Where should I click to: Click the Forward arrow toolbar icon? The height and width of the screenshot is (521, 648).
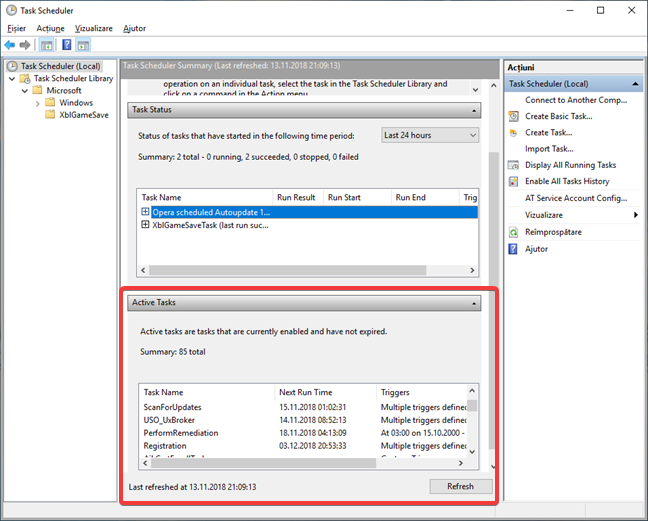(25, 45)
